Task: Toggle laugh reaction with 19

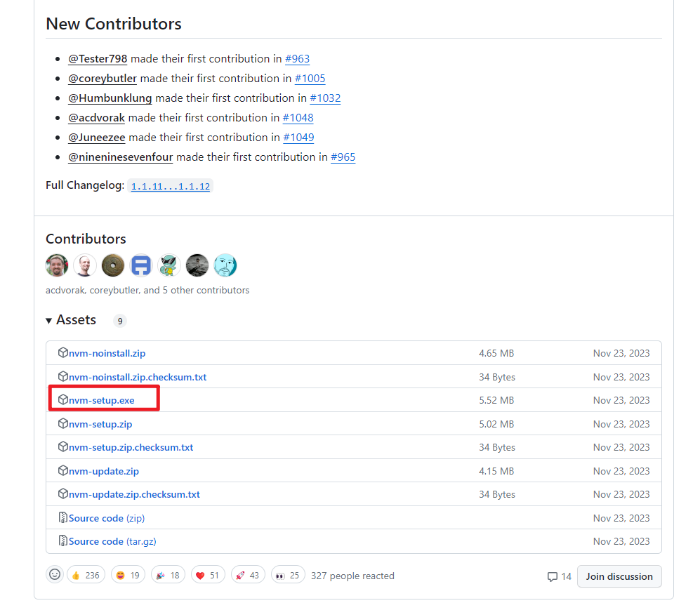Action: 128,575
